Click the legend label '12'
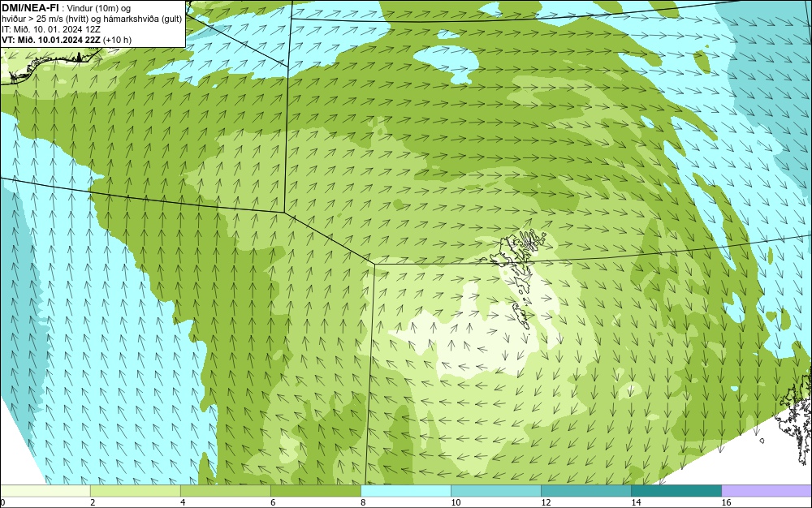 (x=546, y=502)
